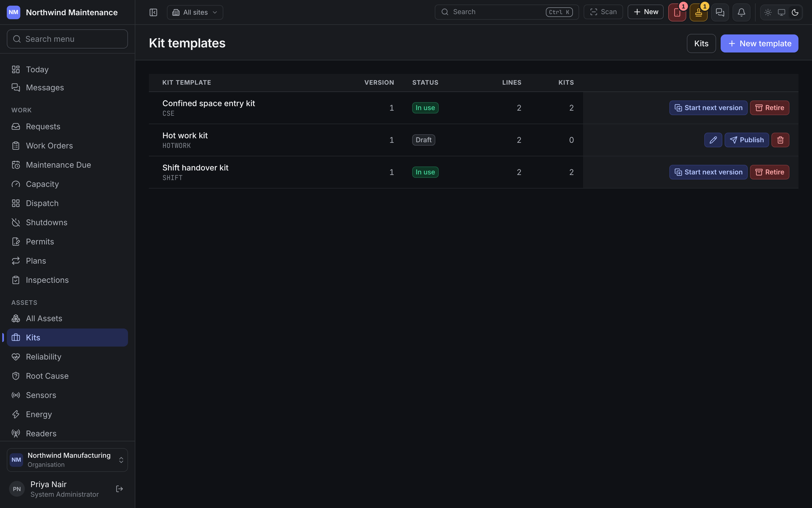812x508 pixels.
Task: Collapse the sidebar panel icon
Action: (x=153, y=12)
